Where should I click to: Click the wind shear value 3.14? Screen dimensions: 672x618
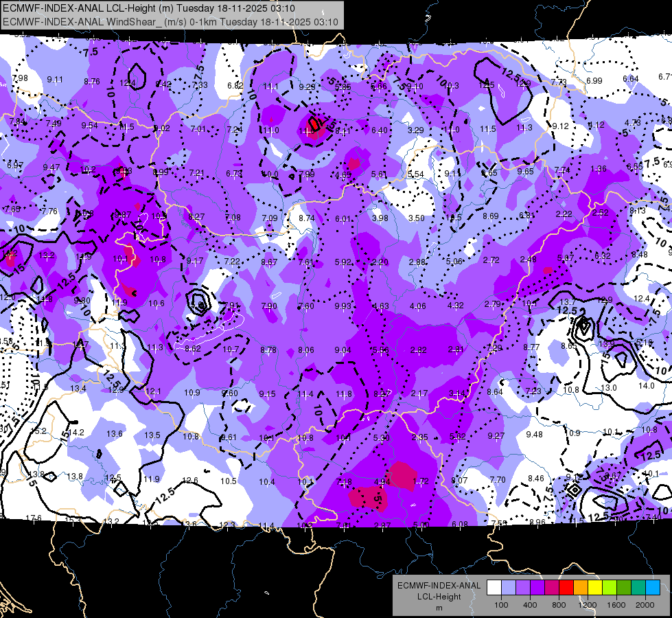pyautogui.click(x=457, y=393)
